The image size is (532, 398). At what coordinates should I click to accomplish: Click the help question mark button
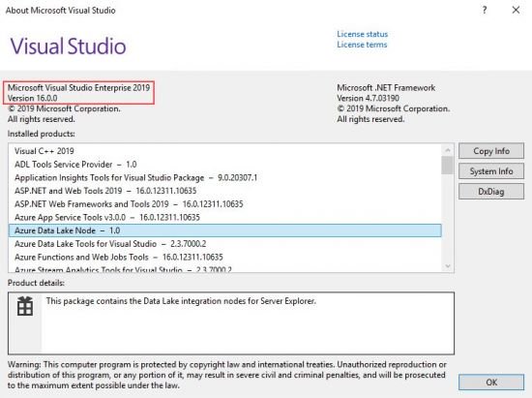[485, 11]
